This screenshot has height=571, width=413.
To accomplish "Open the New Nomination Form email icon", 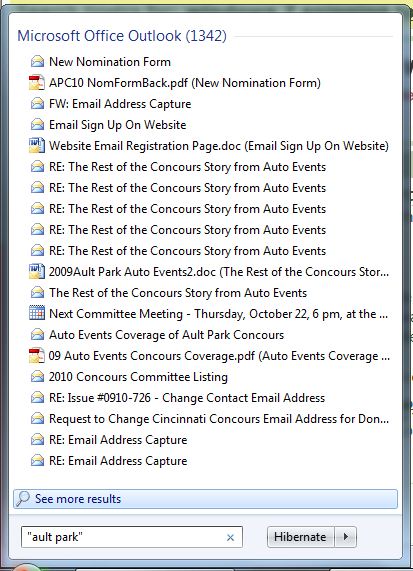I will [37, 62].
